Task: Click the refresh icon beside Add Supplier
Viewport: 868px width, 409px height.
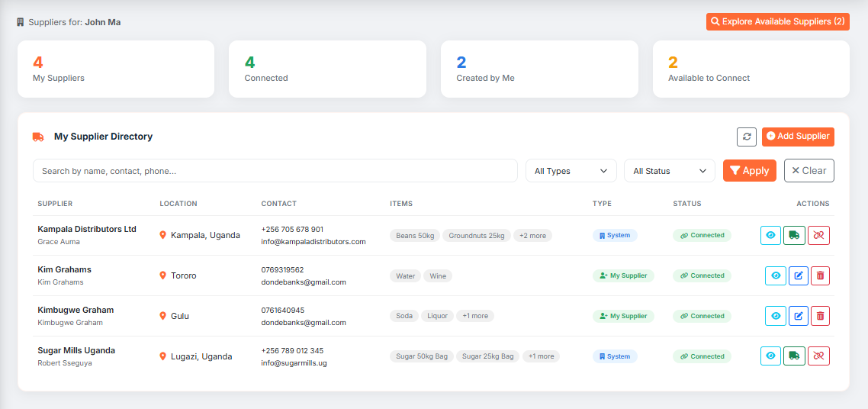Action: [x=746, y=137]
